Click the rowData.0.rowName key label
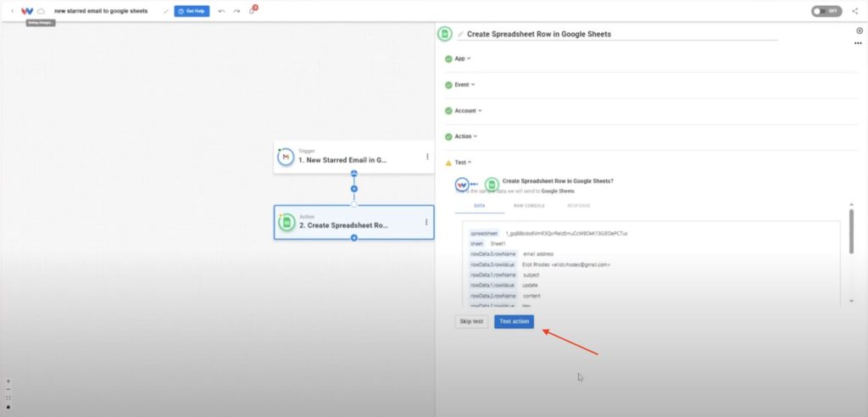The width and height of the screenshot is (868, 417). [x=492, y=254]
